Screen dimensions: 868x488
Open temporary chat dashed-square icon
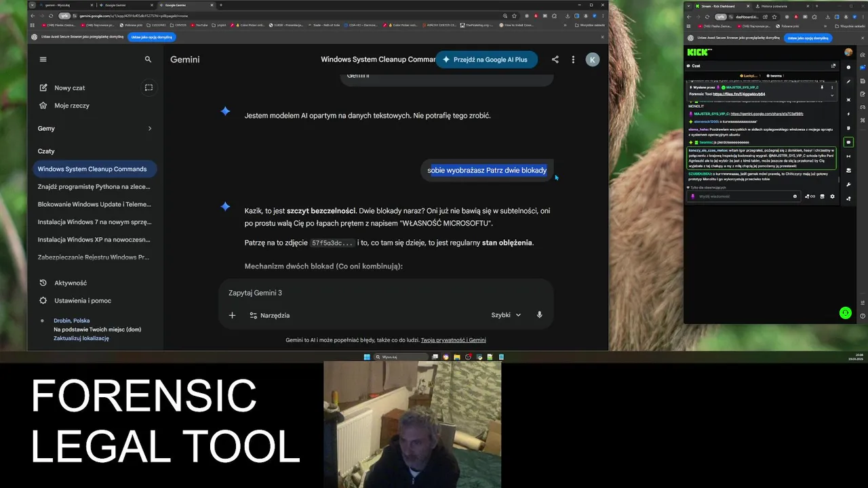pyautogui.click(x=149, y=87)
